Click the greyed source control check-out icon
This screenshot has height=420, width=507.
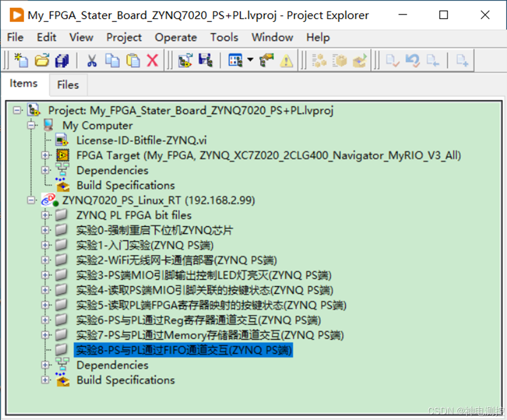(433, 60)
